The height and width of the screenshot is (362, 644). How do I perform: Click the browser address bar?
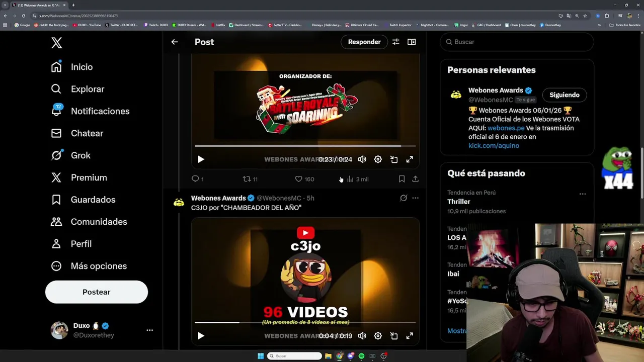pyautogui.click(x=292, y=16)
